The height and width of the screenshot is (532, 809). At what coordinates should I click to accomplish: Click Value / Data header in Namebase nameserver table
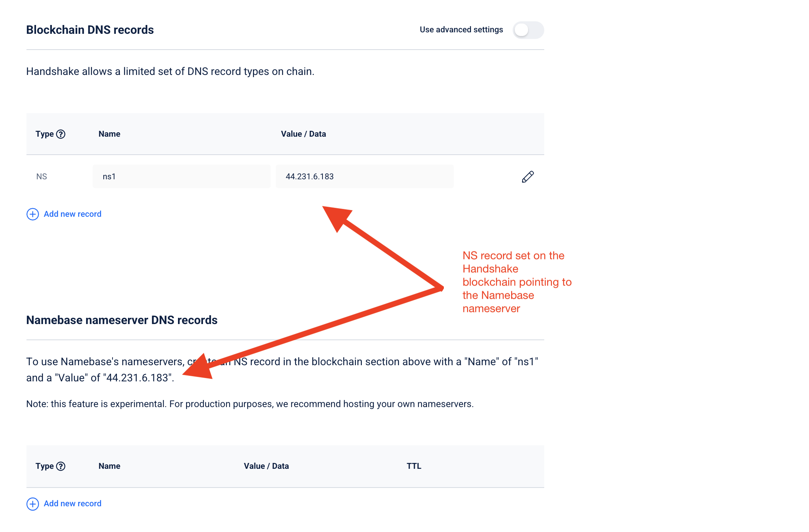coord(266,466)
